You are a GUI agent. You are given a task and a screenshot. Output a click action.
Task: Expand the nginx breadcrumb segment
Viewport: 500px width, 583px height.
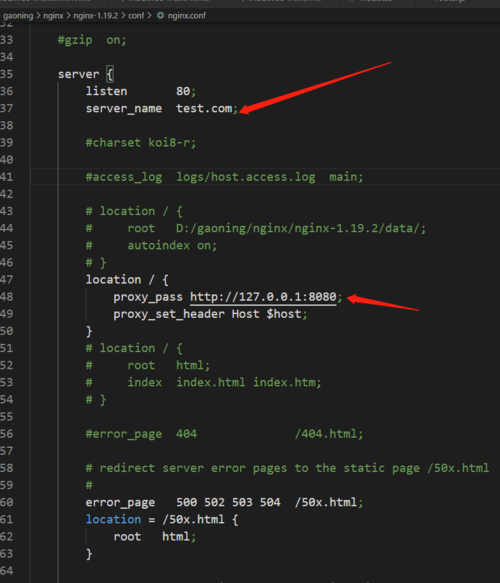coord(53,16)
